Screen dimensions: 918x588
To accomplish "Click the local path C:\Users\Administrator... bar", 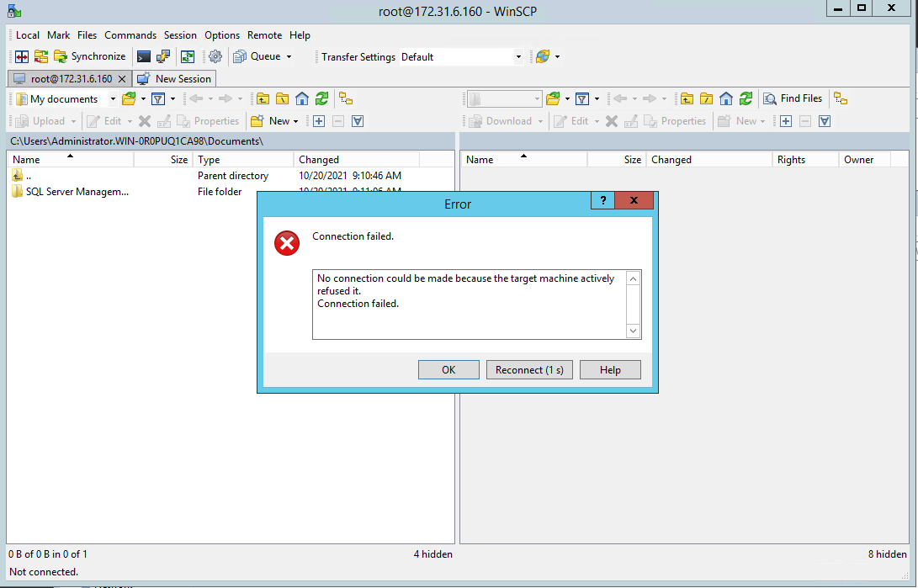I will (231, 141).
